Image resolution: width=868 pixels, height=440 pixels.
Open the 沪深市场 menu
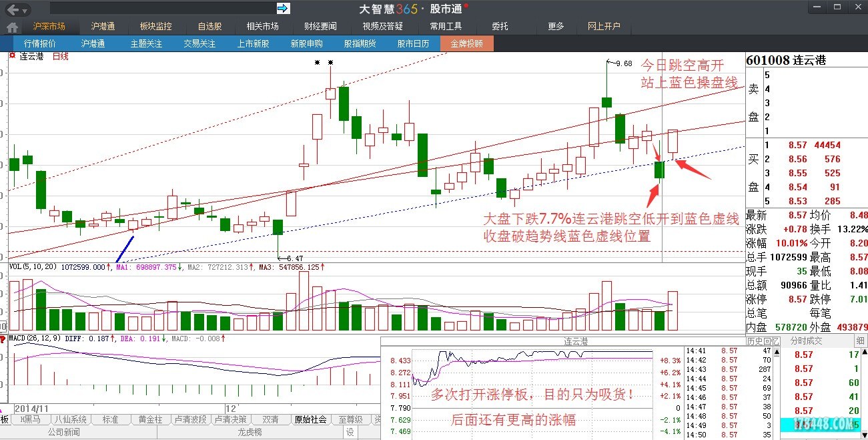point(49,27)
